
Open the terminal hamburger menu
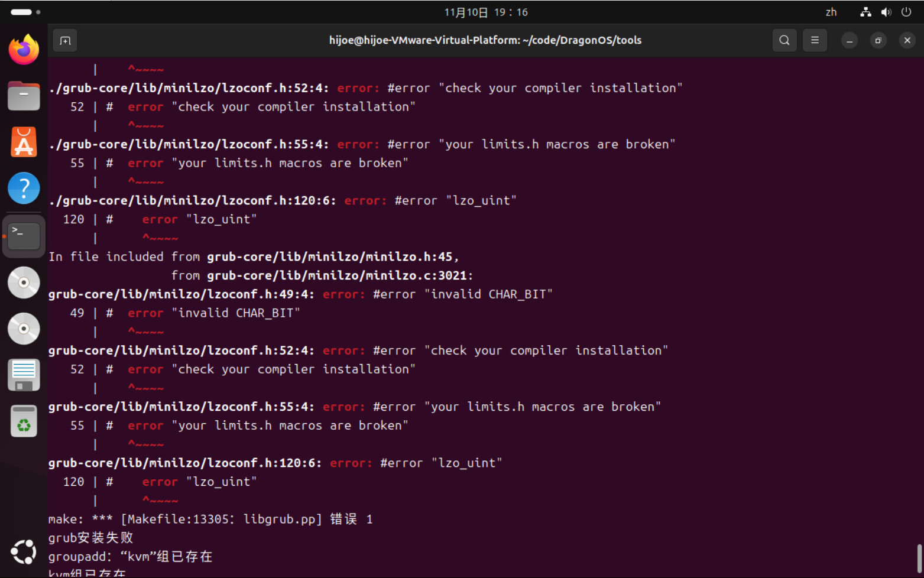coord(815,40)
